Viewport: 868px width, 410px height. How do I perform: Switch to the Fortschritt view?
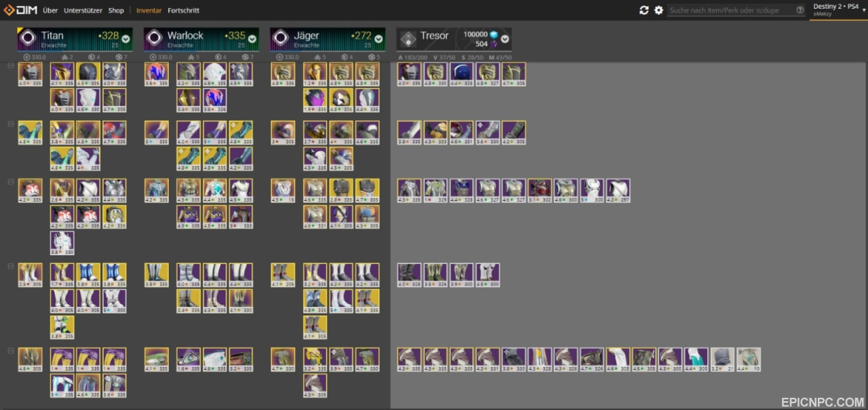(183, 10)
